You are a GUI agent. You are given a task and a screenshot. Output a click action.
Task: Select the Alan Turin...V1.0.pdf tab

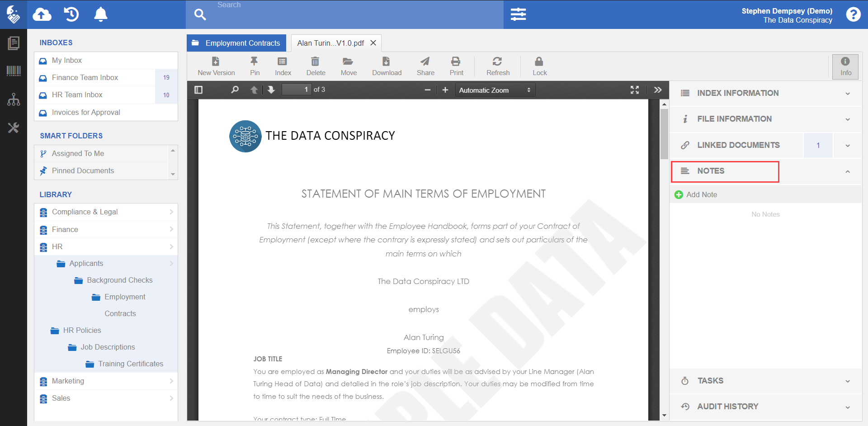point(330,43)
